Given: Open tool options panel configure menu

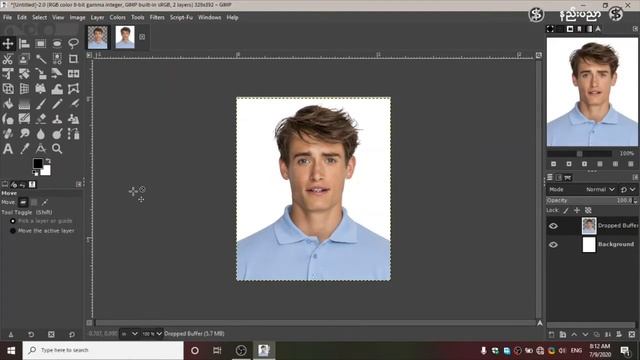Looking at the screenshot, I should tap(79, 184).
